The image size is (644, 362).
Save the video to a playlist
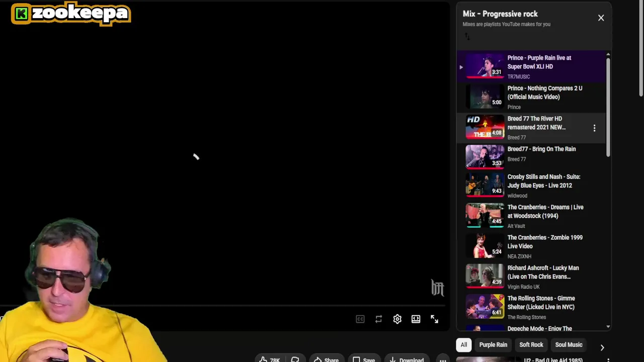pos(363,359)
